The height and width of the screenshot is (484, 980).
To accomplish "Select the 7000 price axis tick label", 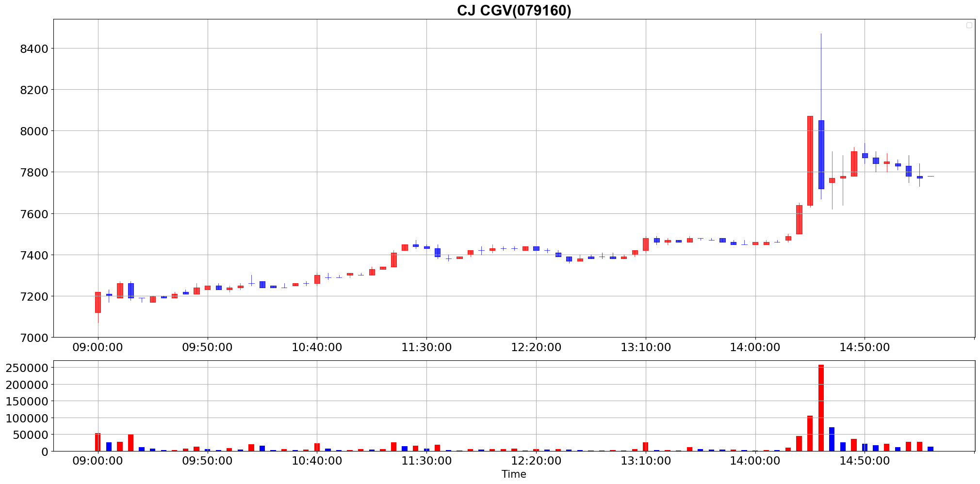I will click(34, 338).
